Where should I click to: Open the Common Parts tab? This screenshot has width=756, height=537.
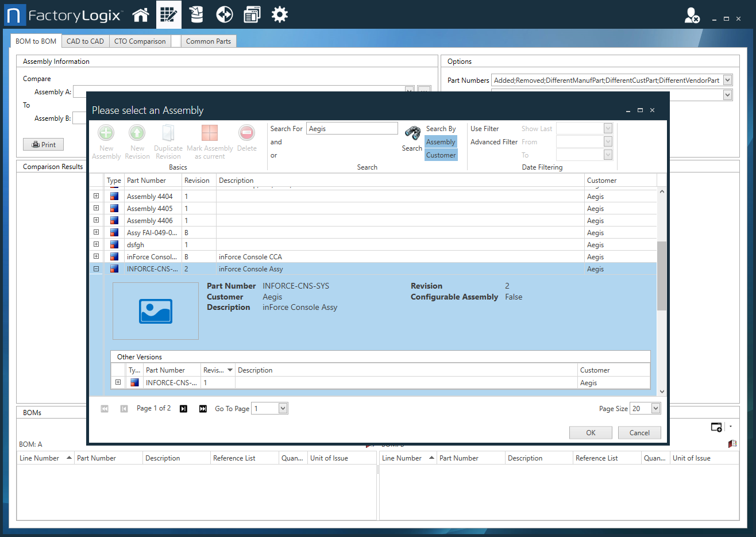click(208, 41)
